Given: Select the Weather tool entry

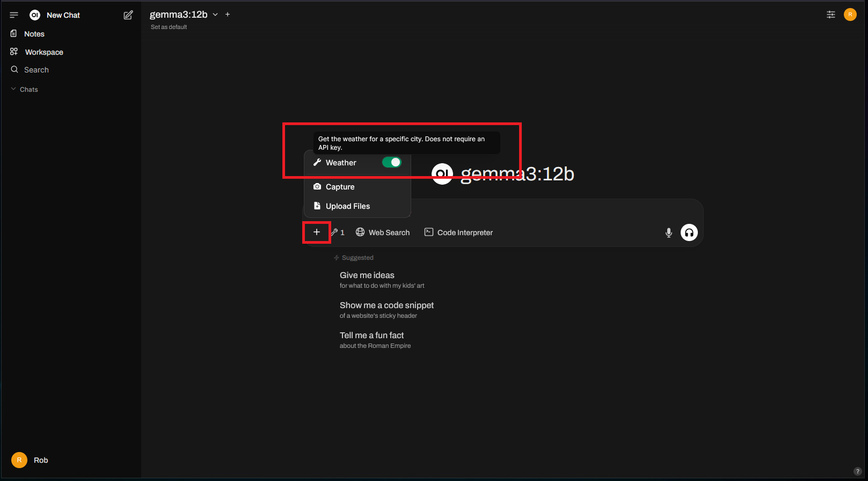Looking at the screenshot, I should coord(341,163).
